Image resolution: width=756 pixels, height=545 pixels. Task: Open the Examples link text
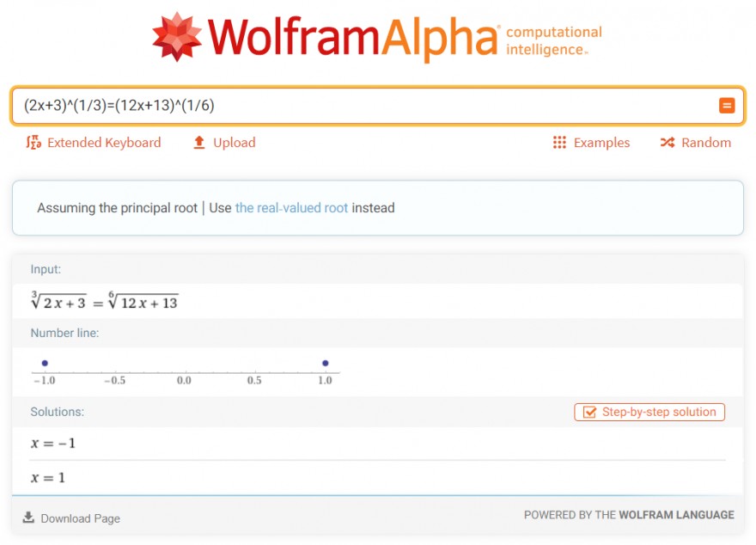pos(601,143)
